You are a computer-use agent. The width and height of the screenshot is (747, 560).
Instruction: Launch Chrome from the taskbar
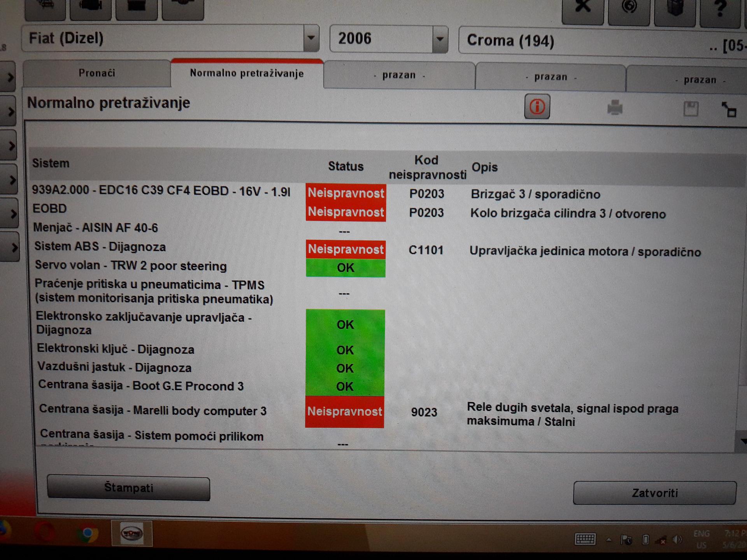88,534
